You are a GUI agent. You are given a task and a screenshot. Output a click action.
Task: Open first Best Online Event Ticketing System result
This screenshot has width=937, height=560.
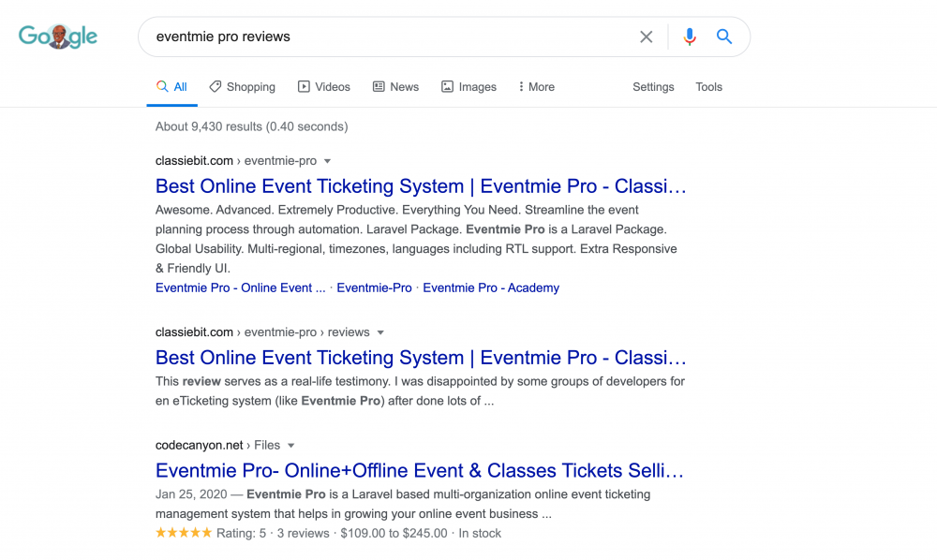pyautogui.click(x=421, y=186)
